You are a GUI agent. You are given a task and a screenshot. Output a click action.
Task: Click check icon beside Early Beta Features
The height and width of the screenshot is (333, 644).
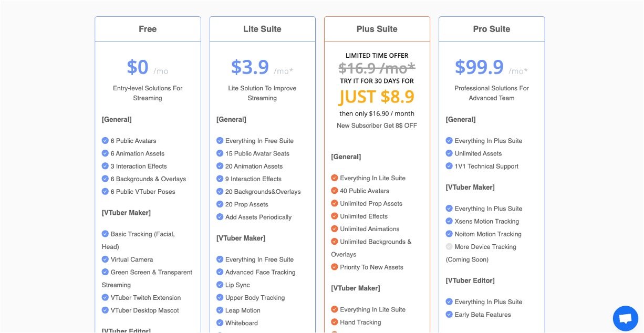pyautogui.click(x=449, y=315)
